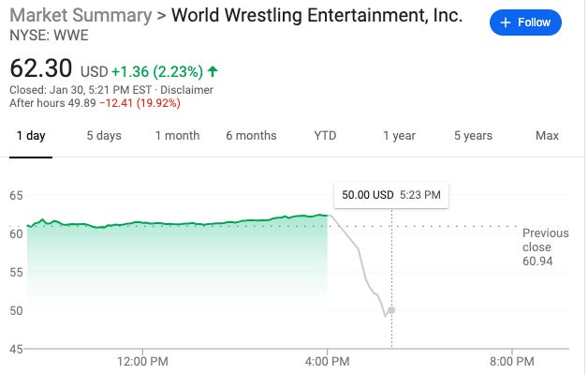
Task: Show the 6 months chart
Action: [251, 136]
